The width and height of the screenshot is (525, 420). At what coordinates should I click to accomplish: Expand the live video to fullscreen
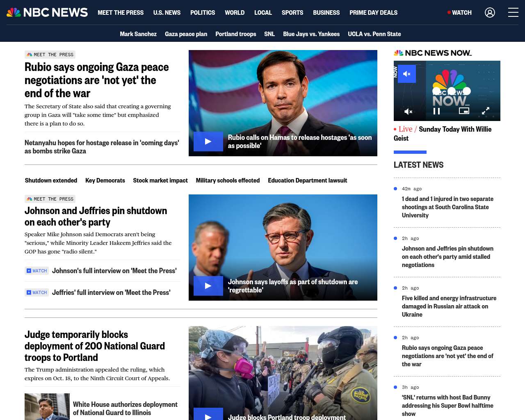(486, 111)
